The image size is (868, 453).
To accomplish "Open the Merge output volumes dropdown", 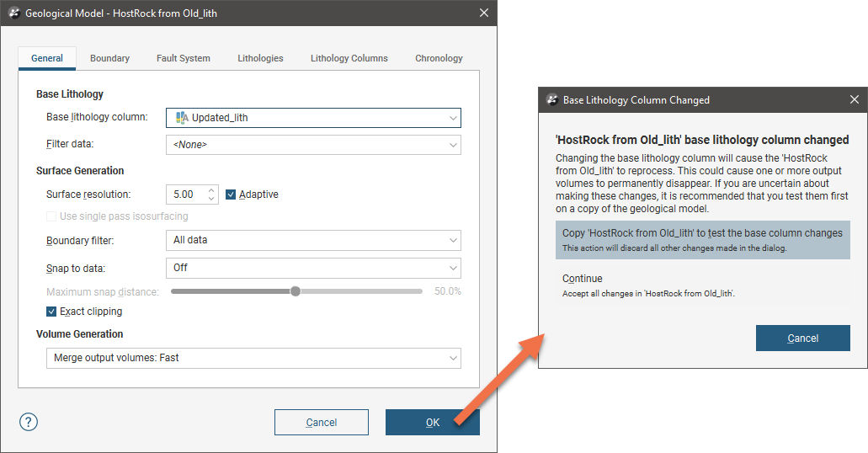I will (x=453, y=358).
